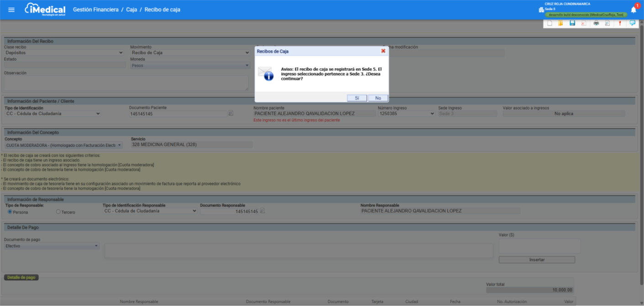Click the printer icon in toolbar
The image size is (644, 306).
(596, 23)
